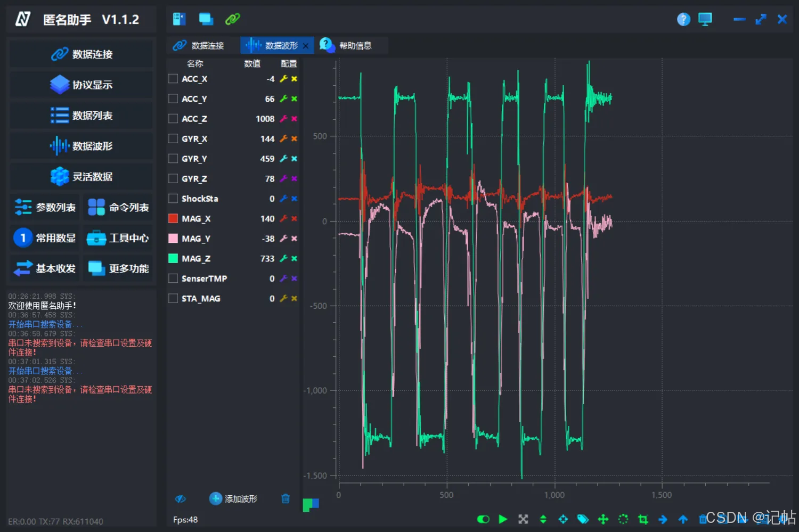
Task: Click the wrench config icon for ACC_X
Action: pos(283,79)
